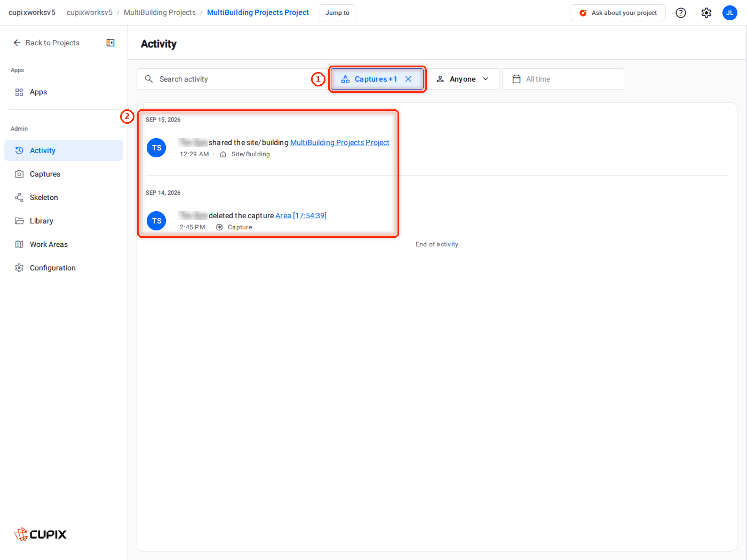
Task: Open the Area [17:54:39] capture link
Action: click(301, 215)
